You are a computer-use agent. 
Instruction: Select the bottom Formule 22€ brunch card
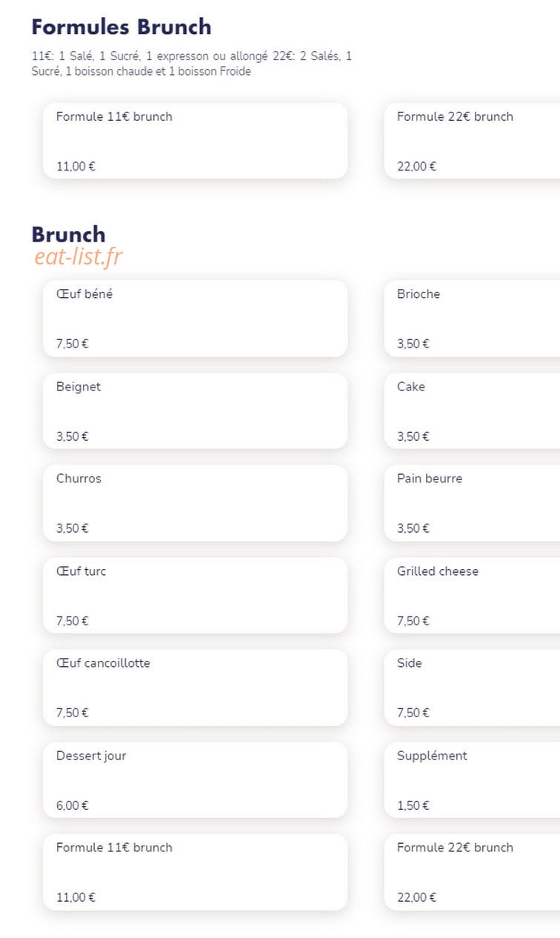(x=472, y=872)
